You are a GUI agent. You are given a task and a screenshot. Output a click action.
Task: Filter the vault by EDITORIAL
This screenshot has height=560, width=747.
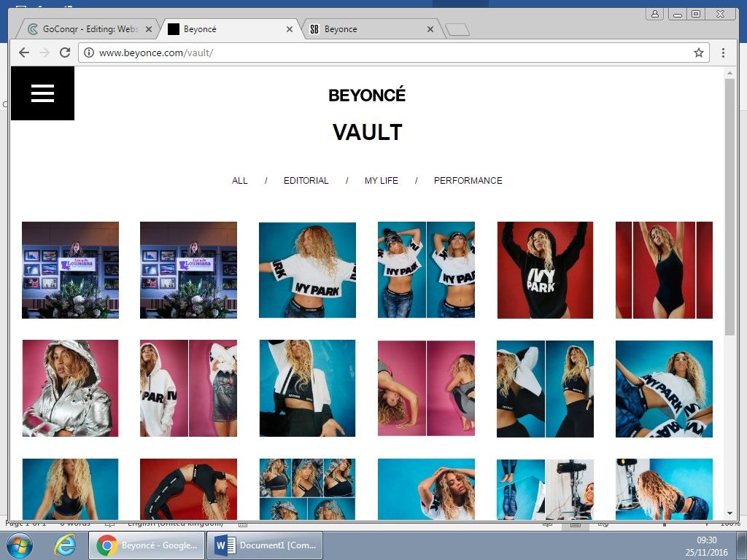point(306,181)
